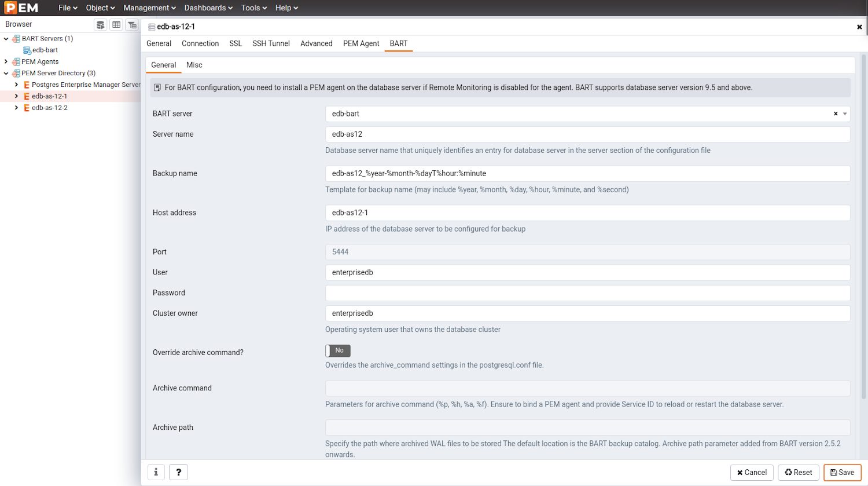Click the edb-as-12-2 server icon
The image size is (868, 486).
27,108
